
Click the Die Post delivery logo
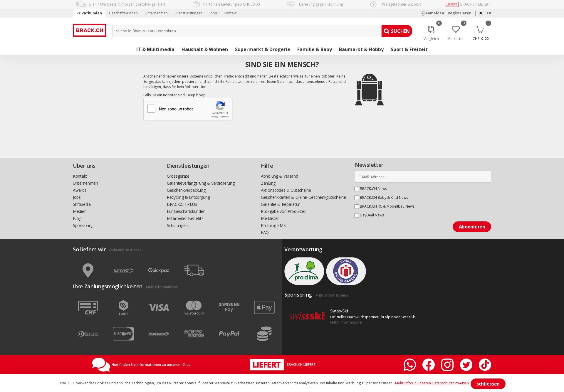point(123,270)
